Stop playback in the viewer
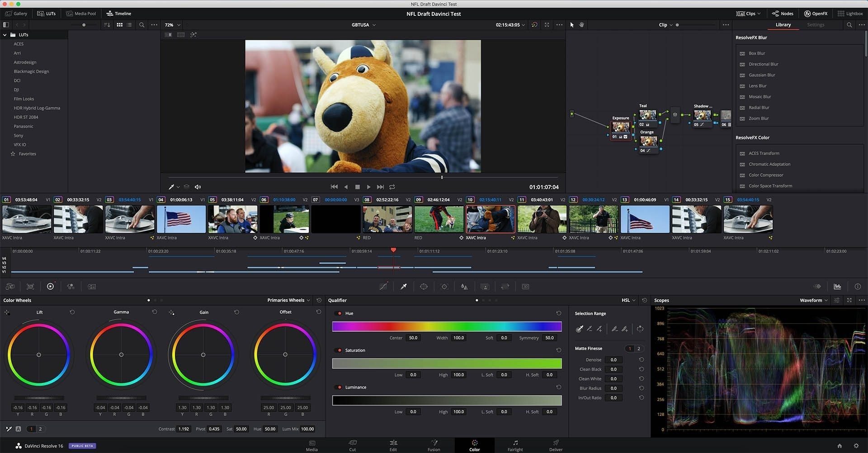The width and height of the screenshot is (868, 453). point(358,187)
